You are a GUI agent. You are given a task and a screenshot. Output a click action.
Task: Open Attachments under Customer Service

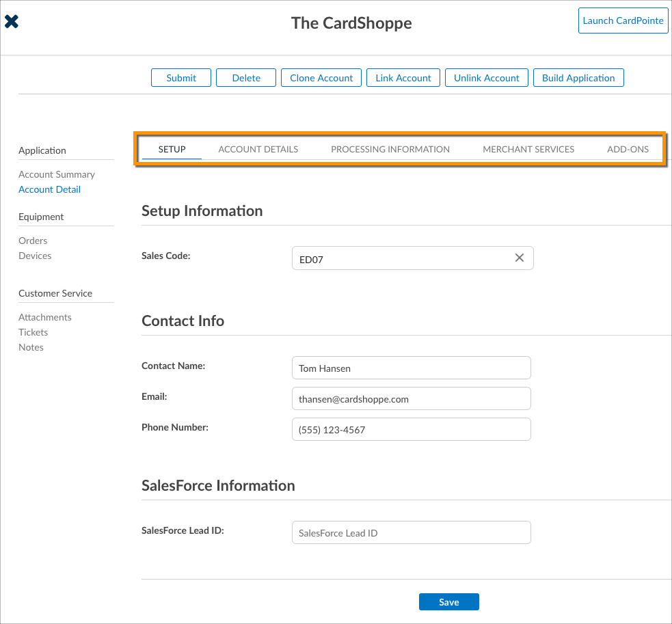click(45, 317)
